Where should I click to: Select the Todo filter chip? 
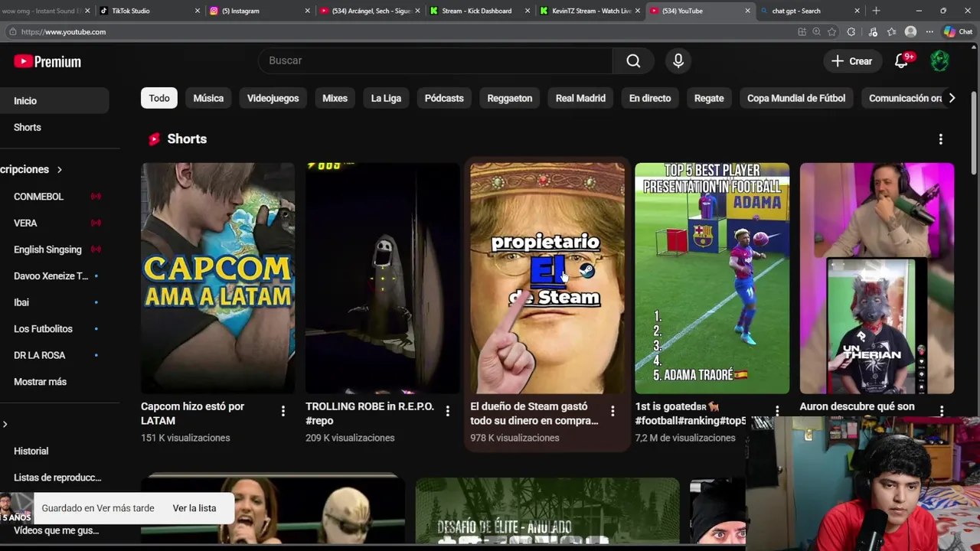tap(159, 98)
